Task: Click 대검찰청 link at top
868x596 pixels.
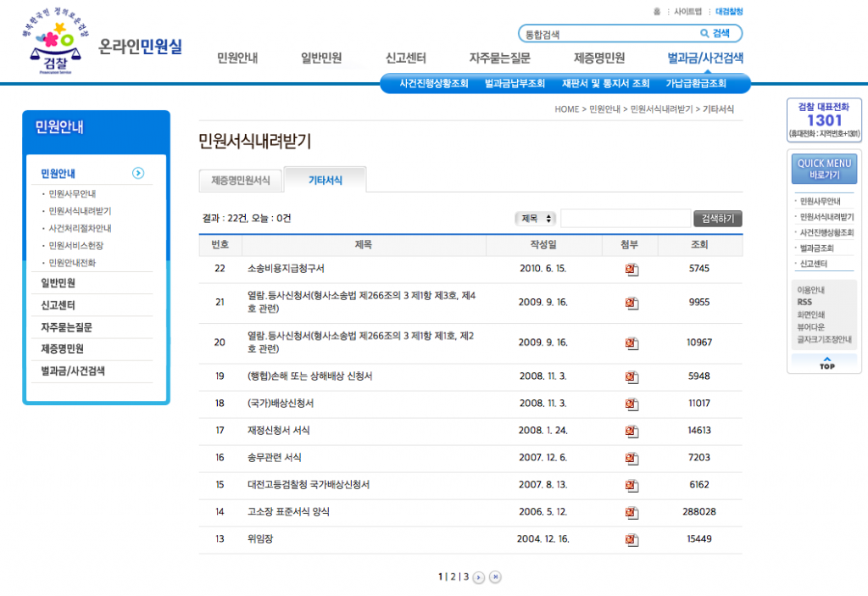Action: point(729,11)
